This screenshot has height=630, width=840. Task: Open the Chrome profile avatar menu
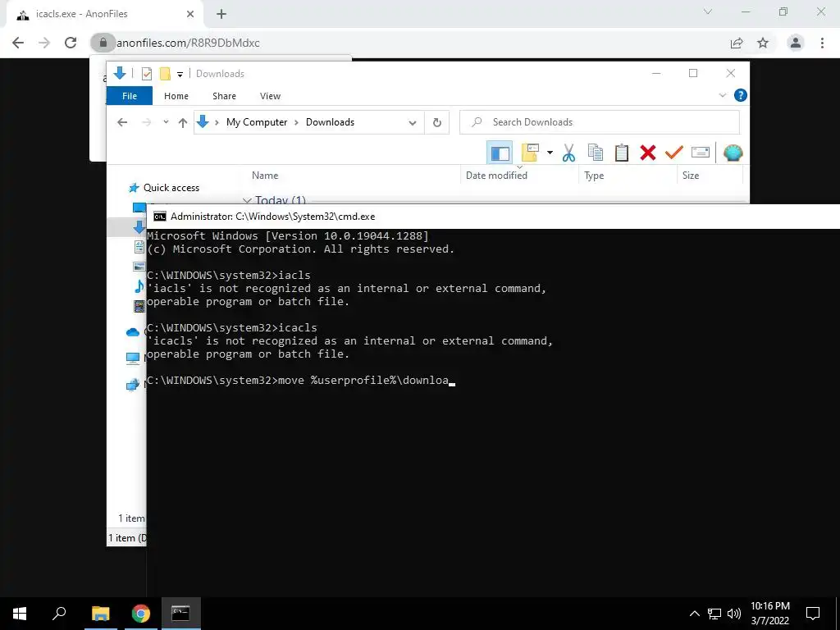(x=796, y=43)
